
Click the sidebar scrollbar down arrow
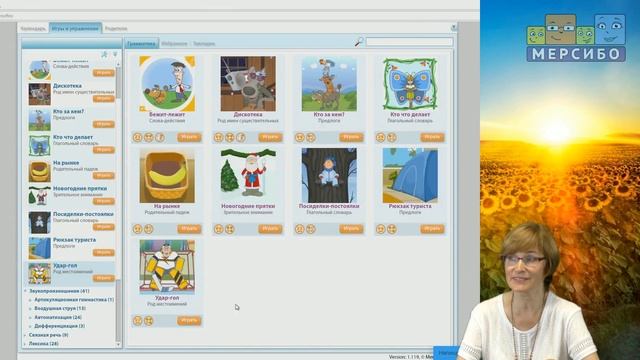coord(118,345)
